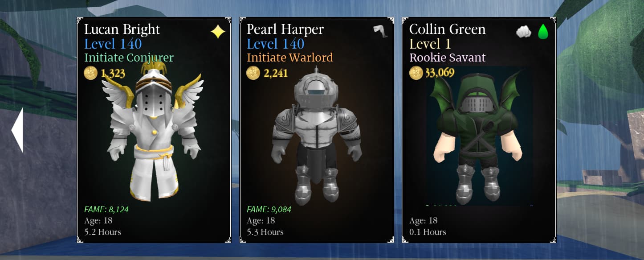Click the FAME: 8,124 text
Image resolution: width=644 pixels, height=260 pixels.
click(x=106, y=209)
